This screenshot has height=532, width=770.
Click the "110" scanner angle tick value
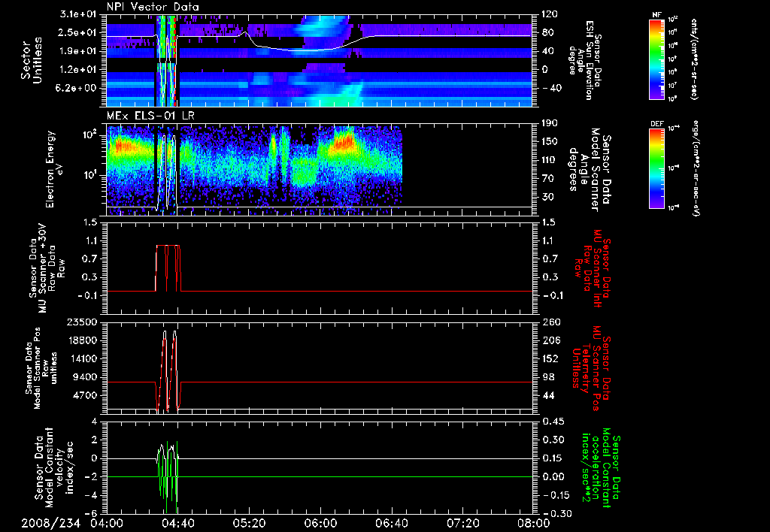pyautogui.click(x=550, y=160)
